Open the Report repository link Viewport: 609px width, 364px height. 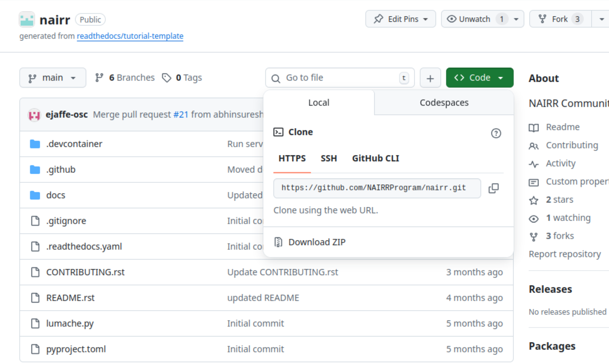[565, 254]
